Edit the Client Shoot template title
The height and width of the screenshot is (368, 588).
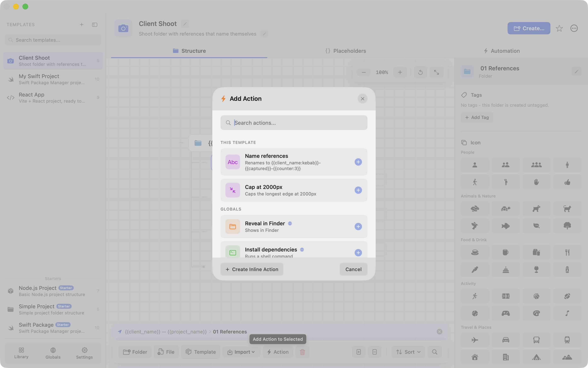click(185, 24)
